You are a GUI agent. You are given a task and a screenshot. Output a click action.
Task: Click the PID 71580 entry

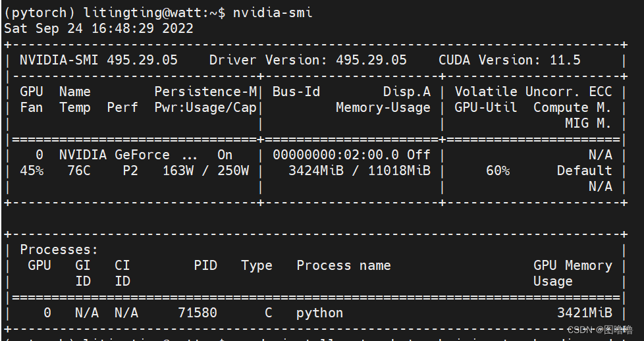tap(198, 313)
